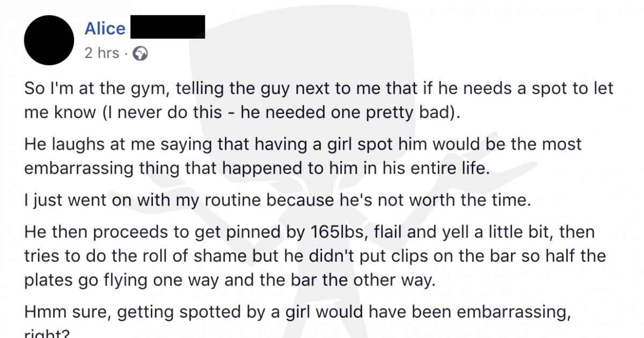This screenshot has width=644, height=338.
Task: Click the dot separator after "2 hrs"
Action: pyautogui.click(x=127, y=53)
